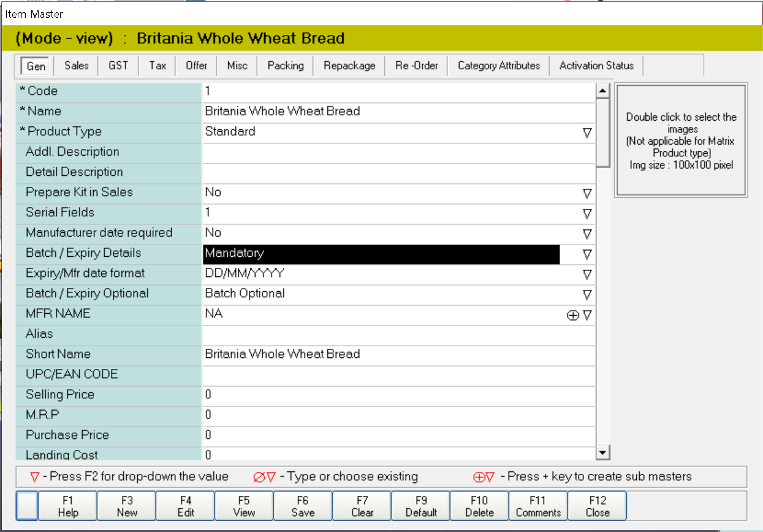Click the F7 Clear button
The image size is (763, 532).
pos(362,506)
